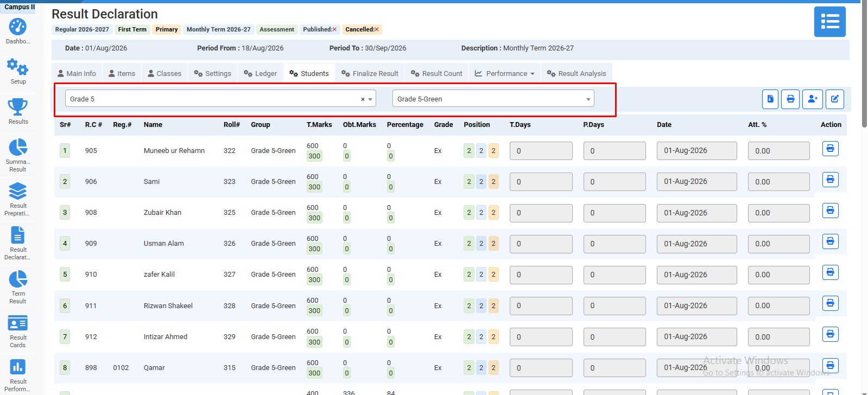This screenshot has width=868, height=395.
Task: Print result for Muneeb ur Rehamn
Action: [x=830, y=148]
